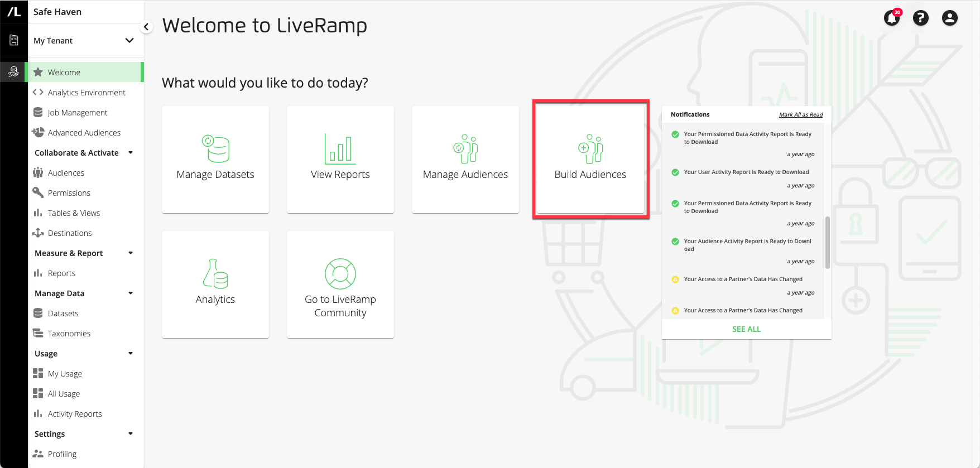Open the help question mark icon
The height and width of the screenshot is (468, 980).
[x=921, y=18]
